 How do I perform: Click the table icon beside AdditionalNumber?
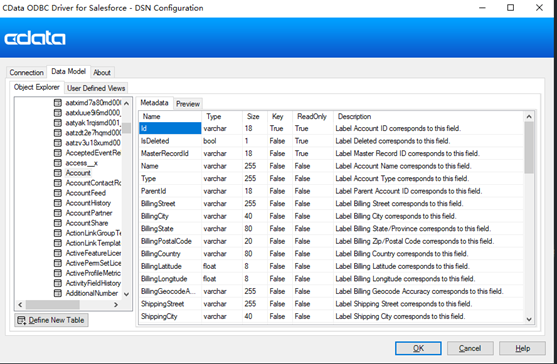click(58, 293)
